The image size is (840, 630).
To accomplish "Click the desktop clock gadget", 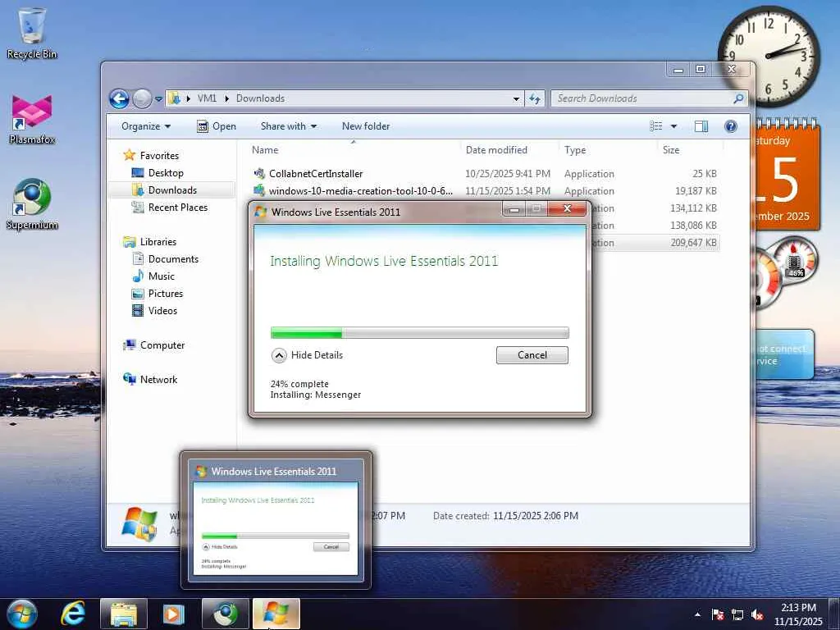I will pyautogui.click(x=769, y=57).
